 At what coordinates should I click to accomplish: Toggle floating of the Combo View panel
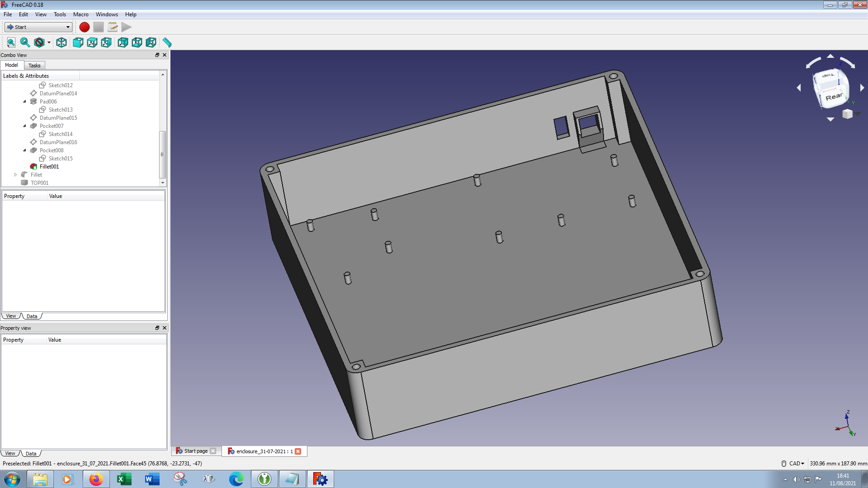pos(157,55)
